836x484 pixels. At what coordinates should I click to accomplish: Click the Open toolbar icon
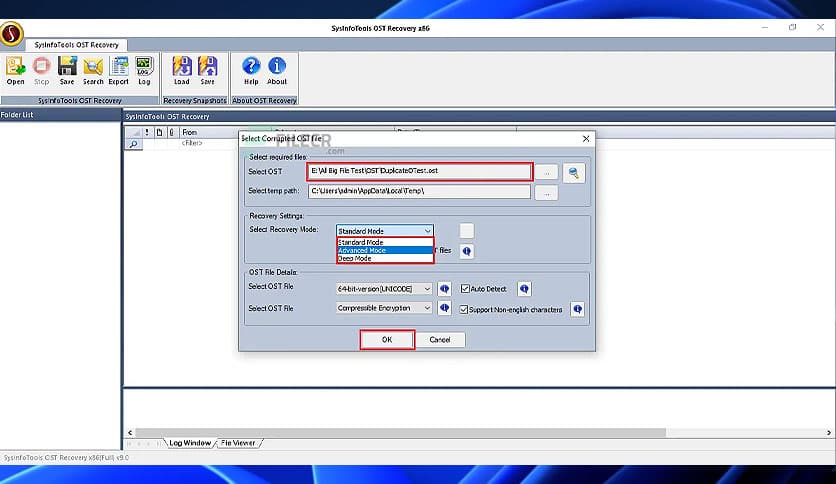tap(15, 70)
